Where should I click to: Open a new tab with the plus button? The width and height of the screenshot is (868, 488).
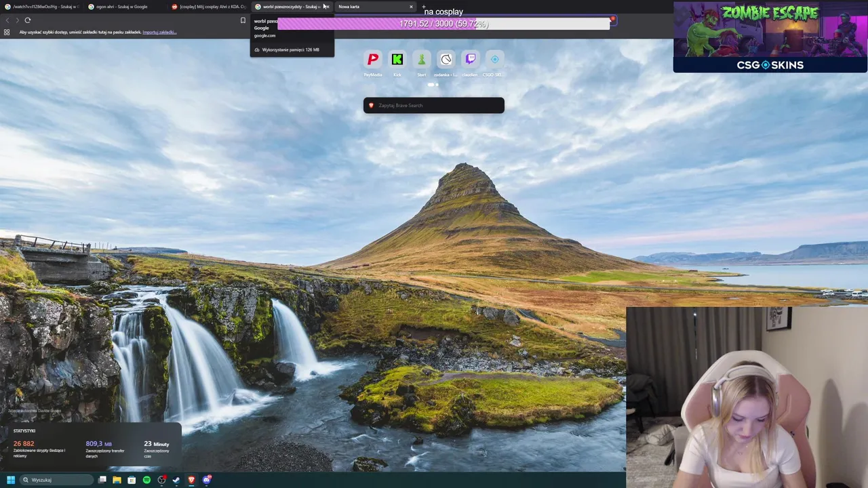[424, 7]
